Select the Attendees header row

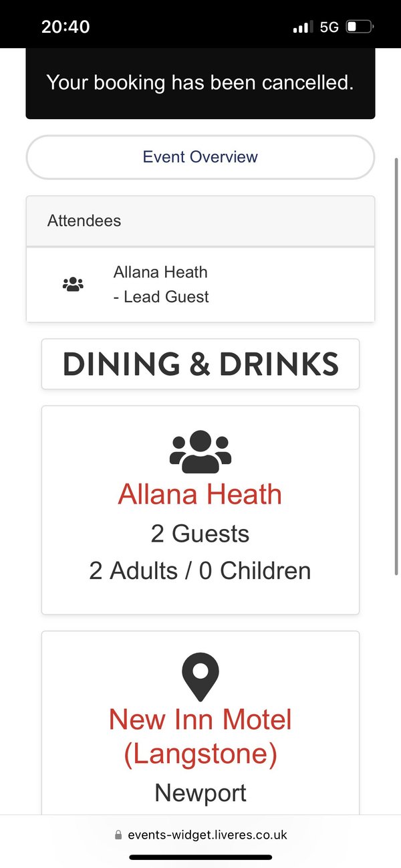click(x=200, y=221)
